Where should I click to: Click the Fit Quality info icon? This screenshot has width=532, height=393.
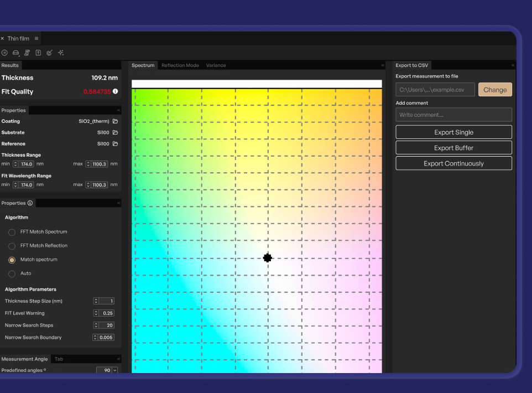pyautogui.click(x=115, y=92)
